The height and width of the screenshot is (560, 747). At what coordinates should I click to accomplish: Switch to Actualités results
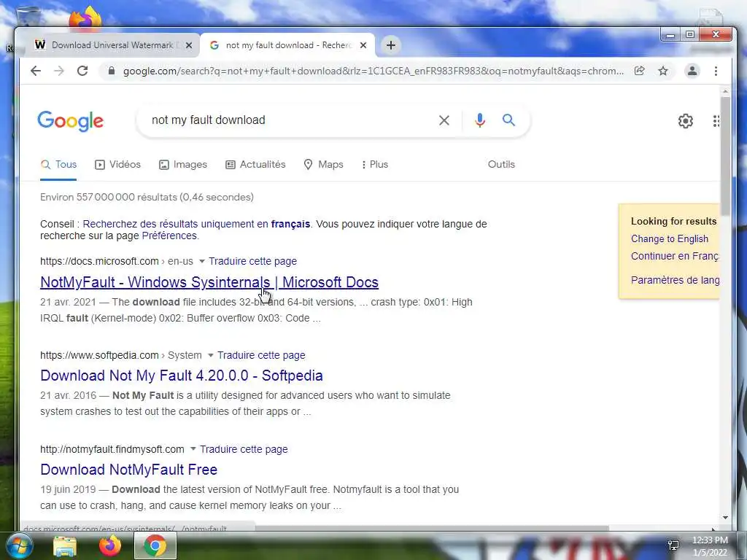click(255, 164)
